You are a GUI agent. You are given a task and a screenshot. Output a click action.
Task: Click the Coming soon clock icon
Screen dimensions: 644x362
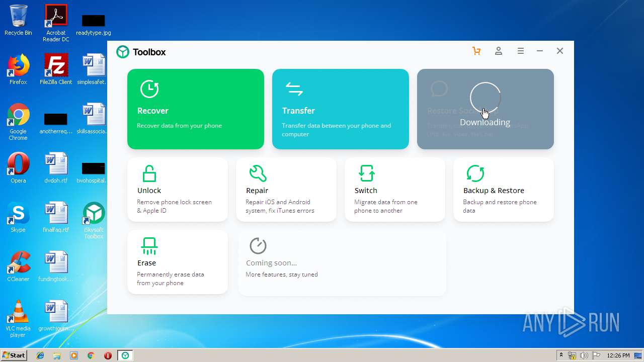258,246
